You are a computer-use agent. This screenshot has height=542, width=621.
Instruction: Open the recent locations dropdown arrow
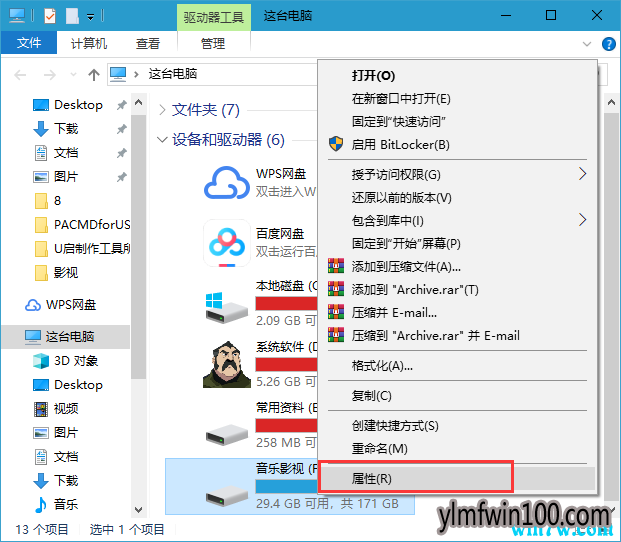[x=73, y=74]
